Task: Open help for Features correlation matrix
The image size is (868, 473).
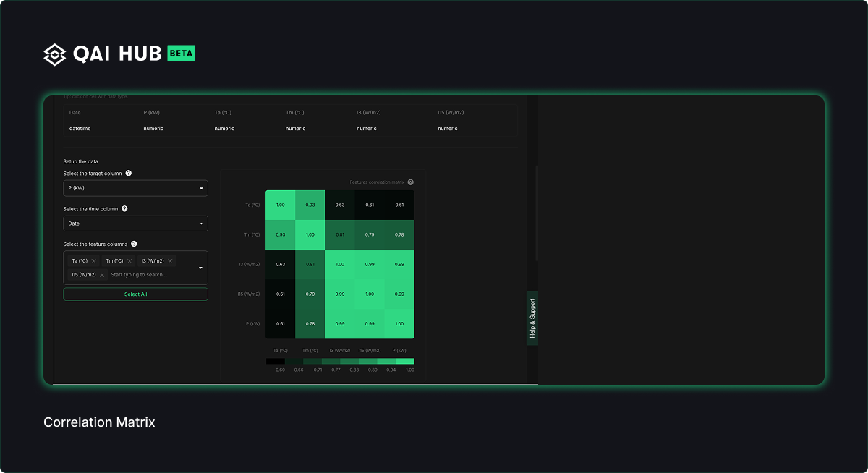Action: pyautogui.click(x=410, y=182)
